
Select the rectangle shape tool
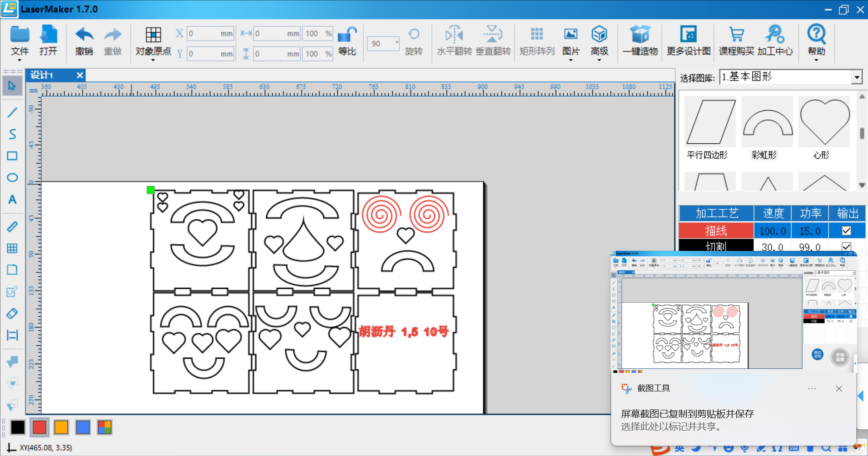[x=12, y=156]
